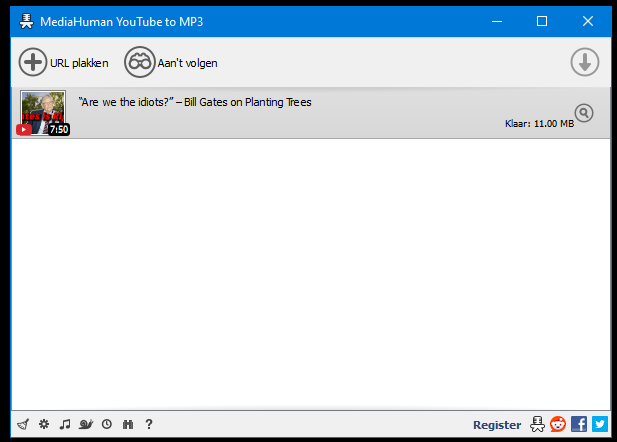Click the Klaar: 11.00 MB status text

click(x=539, y=124)
